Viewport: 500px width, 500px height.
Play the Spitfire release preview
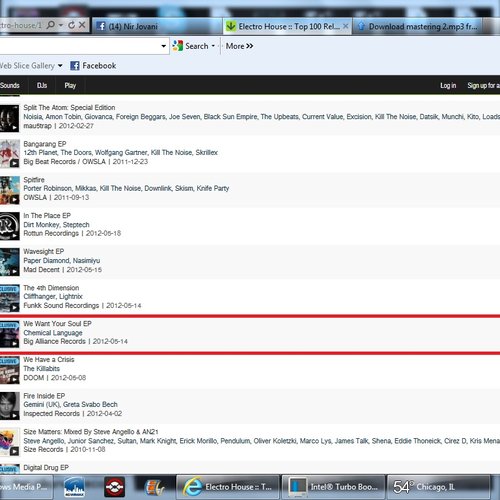click(x=9, y=190)
